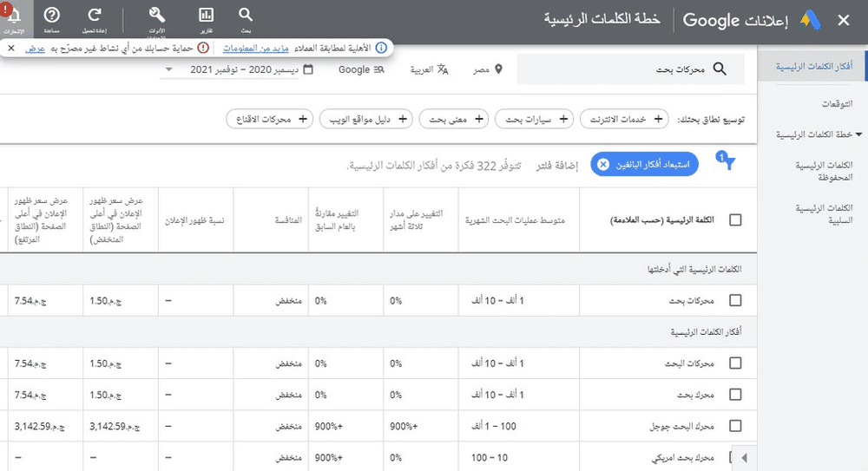Sort by التغيير مقارنةً بالعام السابق column

[x=337, y=219]
